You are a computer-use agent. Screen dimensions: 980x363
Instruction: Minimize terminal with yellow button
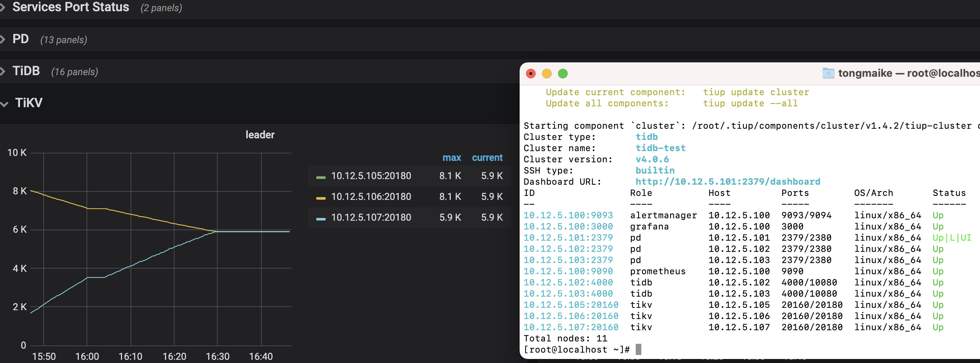(547, 74)
